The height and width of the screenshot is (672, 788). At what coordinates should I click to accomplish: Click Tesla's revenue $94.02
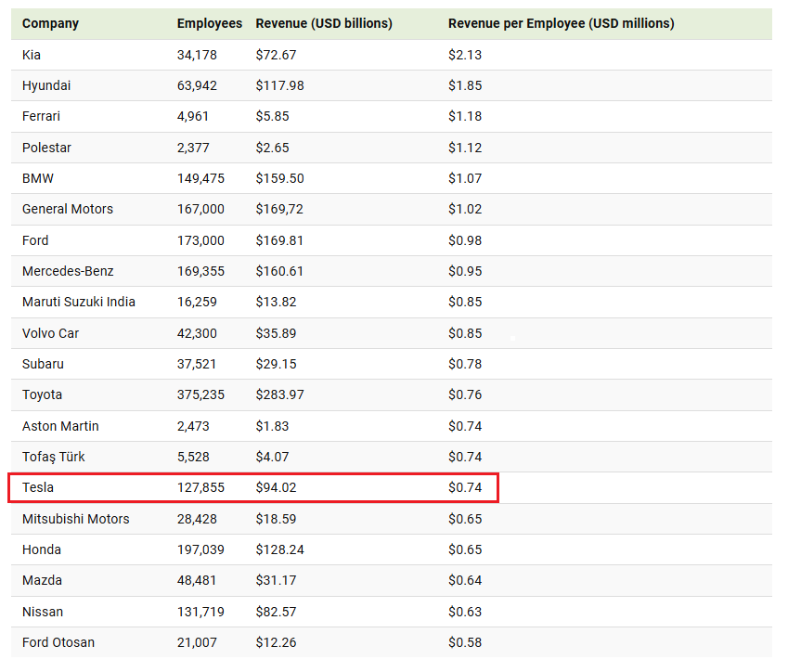click(276, 488)
